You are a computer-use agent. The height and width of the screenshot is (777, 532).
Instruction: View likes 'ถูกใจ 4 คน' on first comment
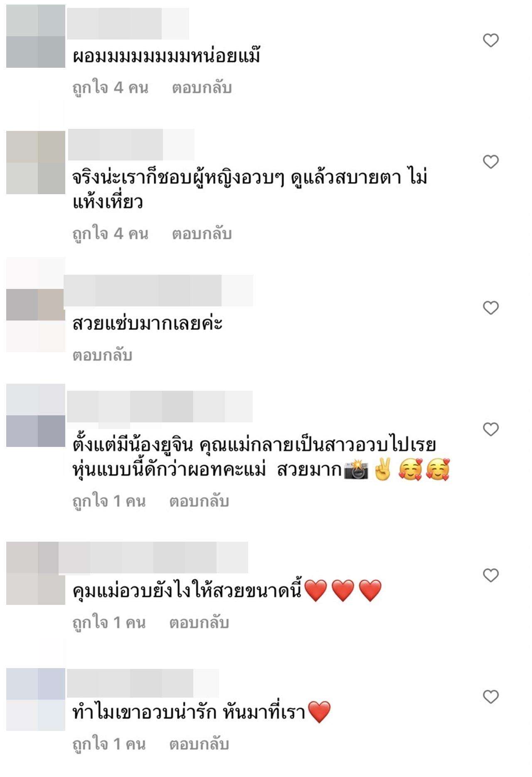tap(110, 88)
